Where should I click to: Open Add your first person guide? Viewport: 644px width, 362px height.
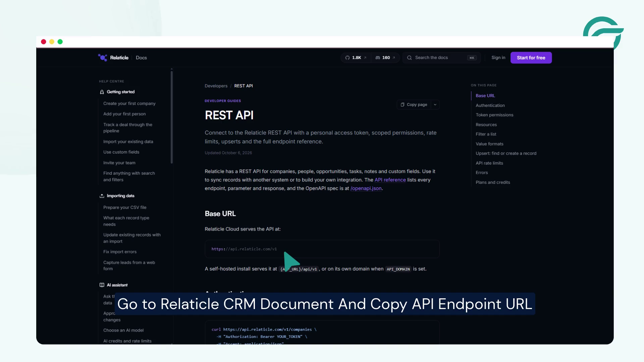tap(124, 114)
